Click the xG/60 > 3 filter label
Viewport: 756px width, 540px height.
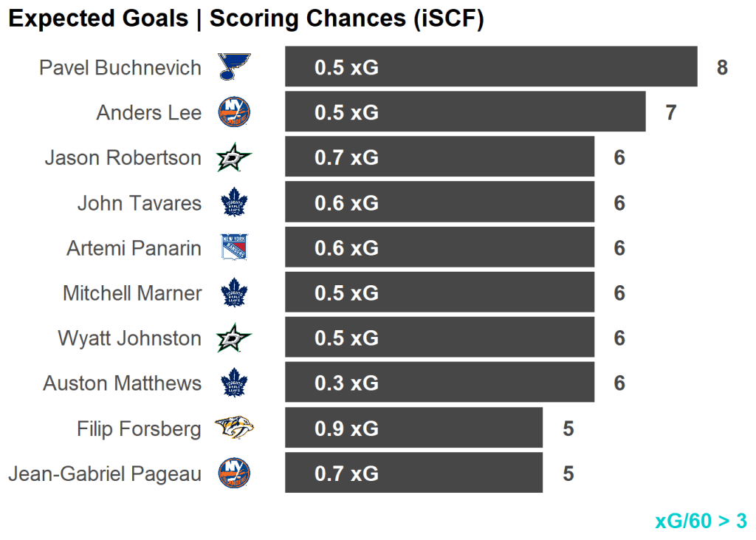[701, 521]
